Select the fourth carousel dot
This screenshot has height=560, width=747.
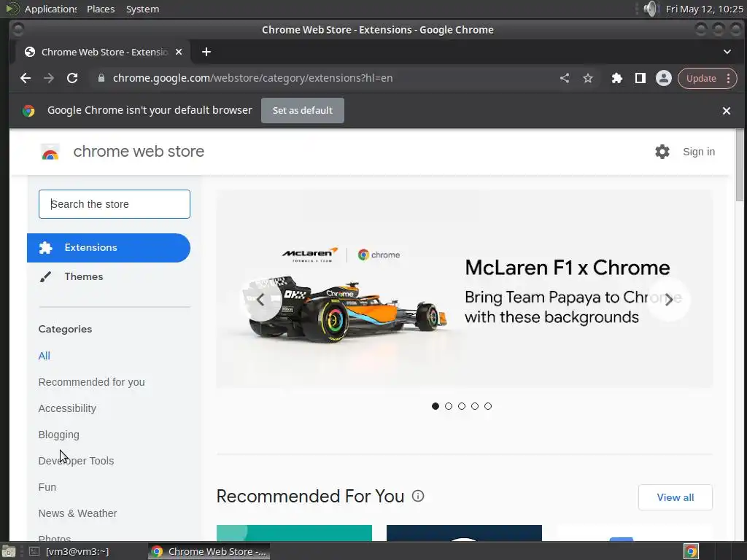click(x=475, y=406)
